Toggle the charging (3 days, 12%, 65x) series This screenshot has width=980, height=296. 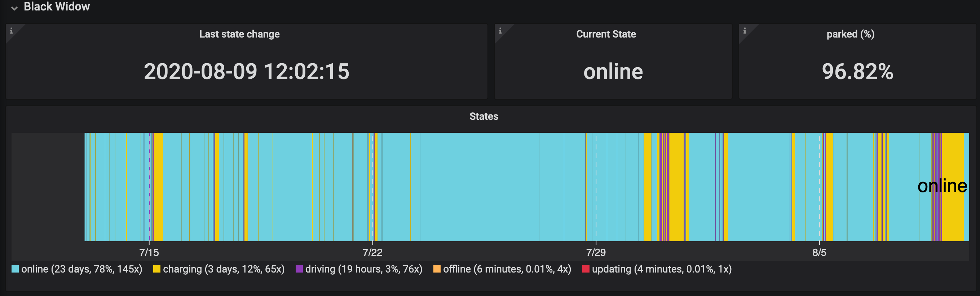[x=224, y=269]
